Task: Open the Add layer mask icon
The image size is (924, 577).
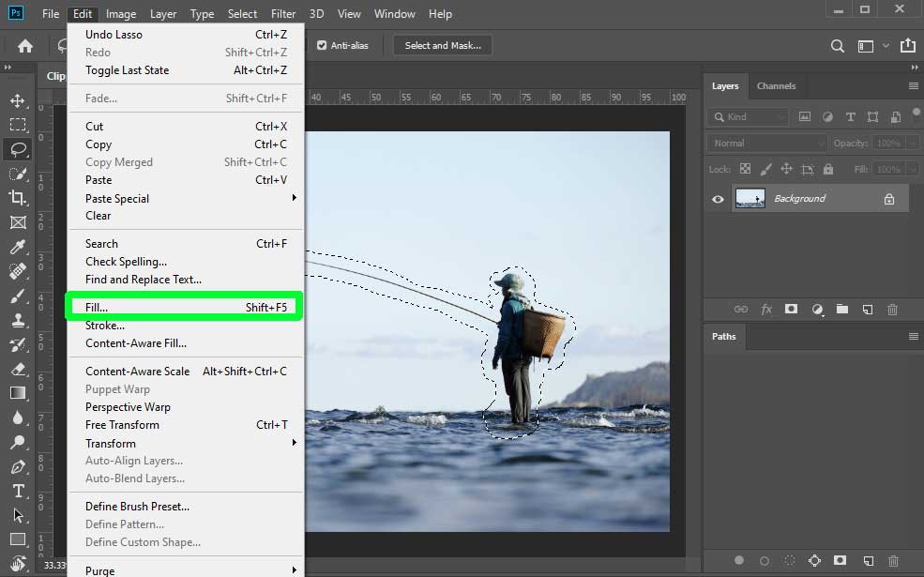Action: (x=791, y=309)
